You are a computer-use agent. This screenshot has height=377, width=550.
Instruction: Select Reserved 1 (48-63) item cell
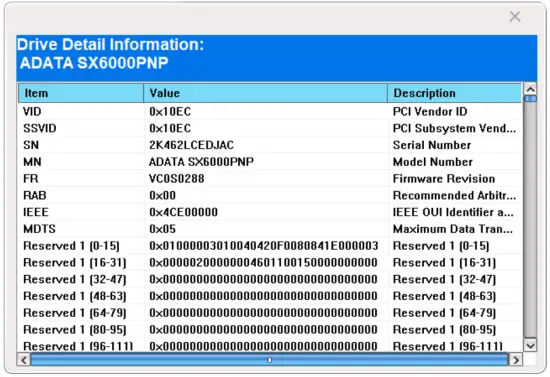click(75, 296)
